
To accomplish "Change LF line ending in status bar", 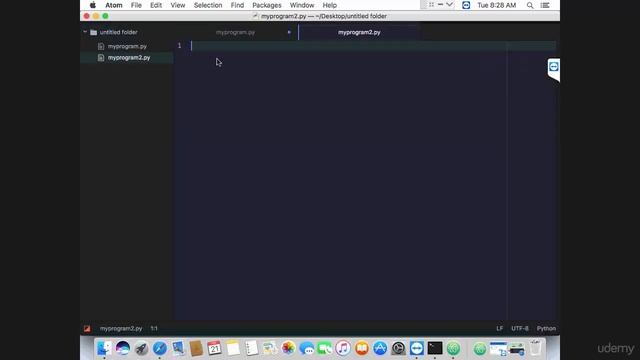I will 500,328.
